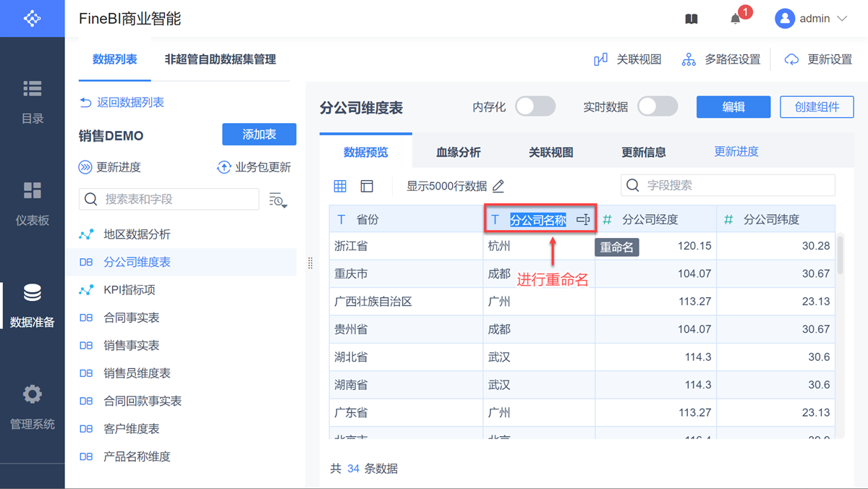The height and width of the screenshot is (489, 868).
Task: Toggle the 内存化 switch
Action: 535,107
